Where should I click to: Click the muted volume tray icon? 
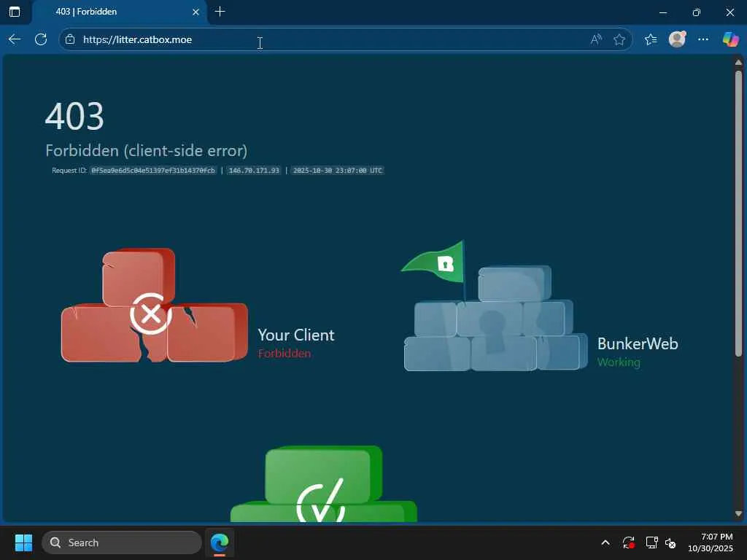[670, 542]
